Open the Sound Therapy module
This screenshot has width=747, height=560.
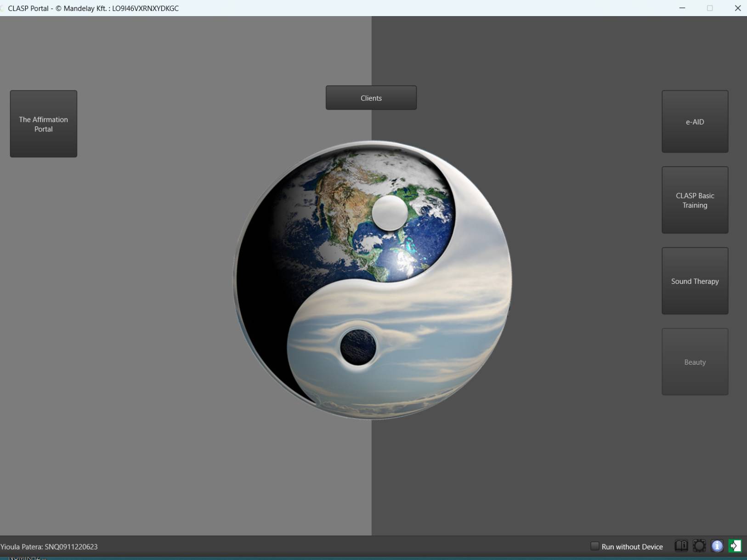pyautogui.click(x=695, y=281)
